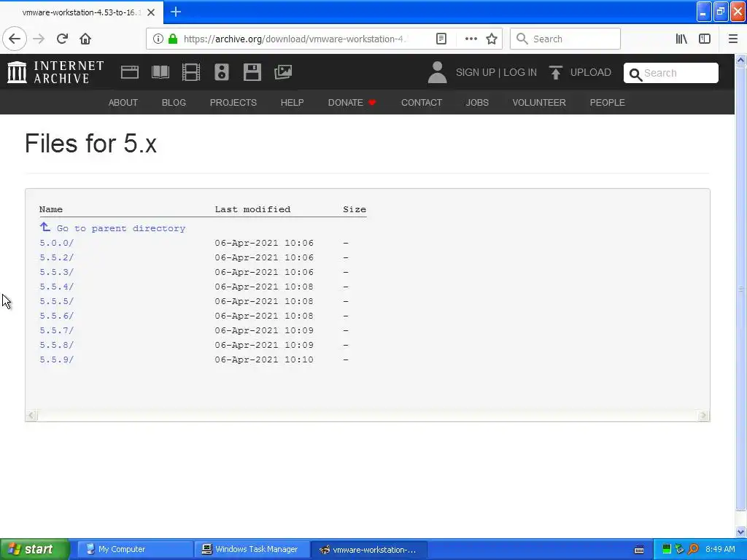Open the Software floppy disk icon

click(x=252, y=72)
